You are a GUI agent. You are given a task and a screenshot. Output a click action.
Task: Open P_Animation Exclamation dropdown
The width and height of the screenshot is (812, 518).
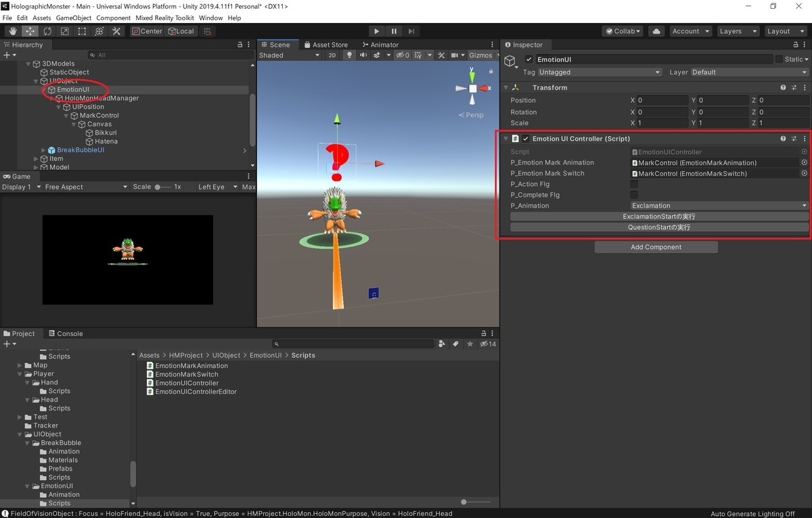coord(719,206)
